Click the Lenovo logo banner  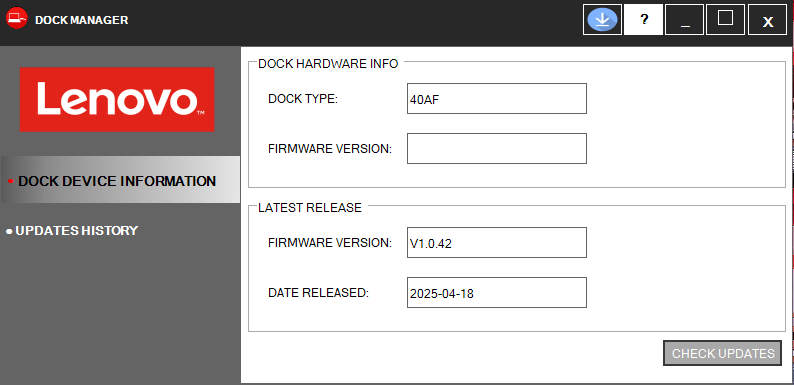point(117,99)
